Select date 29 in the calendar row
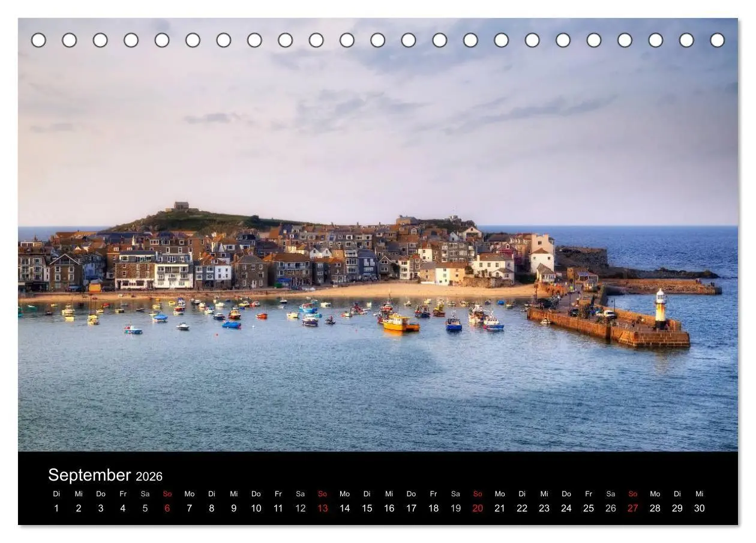This screenshot has height=543, width=756. [677, 508]
